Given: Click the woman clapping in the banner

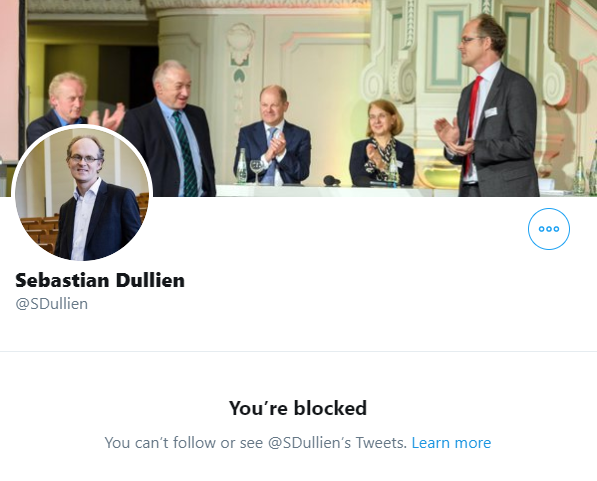Looking at the screenshot, I should click(x=381, y=143).
